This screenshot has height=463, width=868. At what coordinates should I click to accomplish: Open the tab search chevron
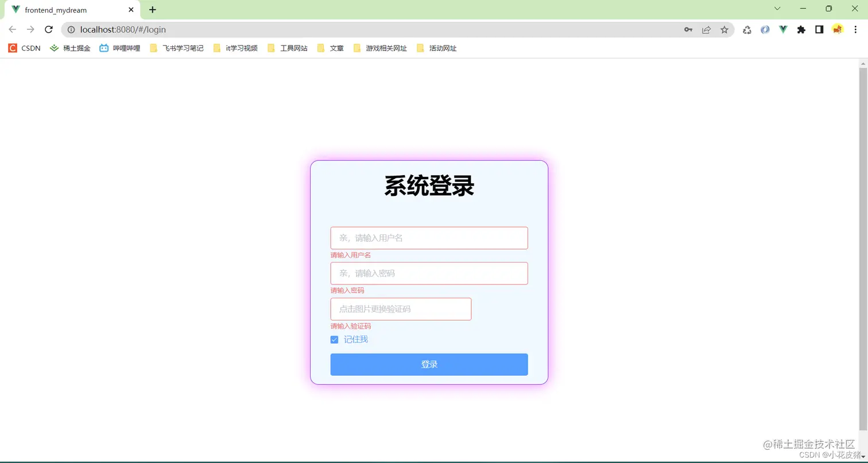(777, 9)
